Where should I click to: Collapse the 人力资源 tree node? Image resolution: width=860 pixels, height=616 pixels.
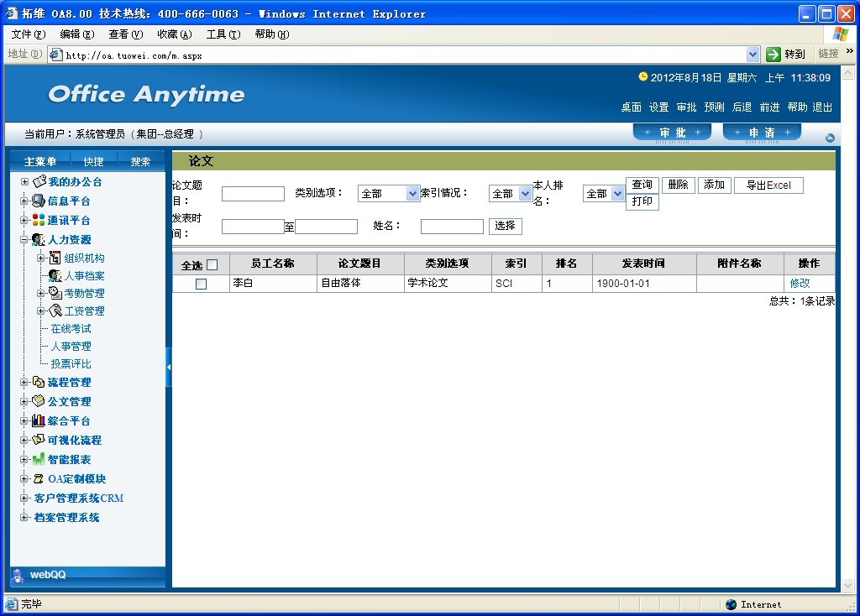point(24,239)
